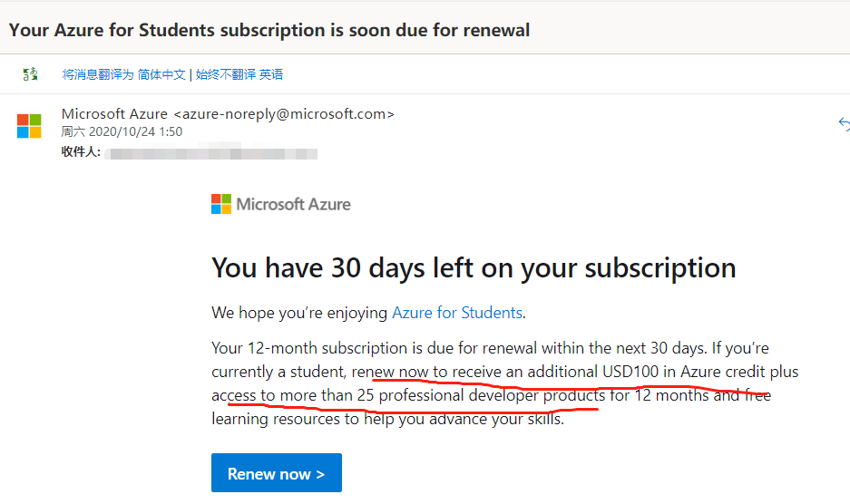Image resolution: width=850 pixels, height=504 pixels.
Task: Click the azure-noreply@microsoft.com email address
Action: [283, 114]
